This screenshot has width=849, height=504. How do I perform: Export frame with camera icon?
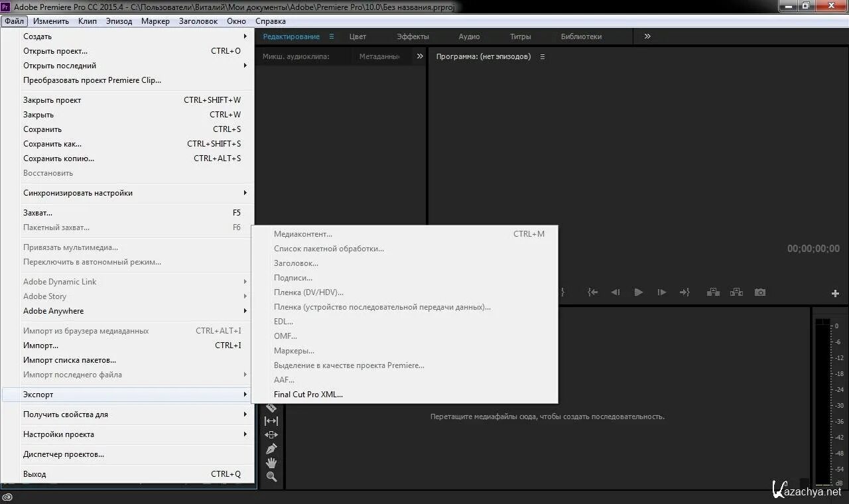(760, 292)
